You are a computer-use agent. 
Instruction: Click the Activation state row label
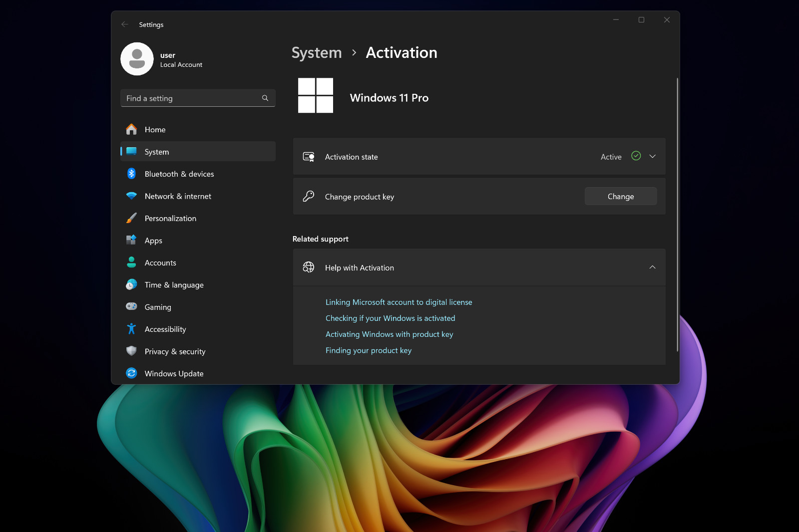352,157
